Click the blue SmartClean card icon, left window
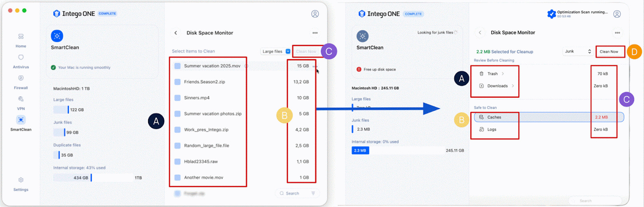Screen dimensions: 644x207 [57, 36]
